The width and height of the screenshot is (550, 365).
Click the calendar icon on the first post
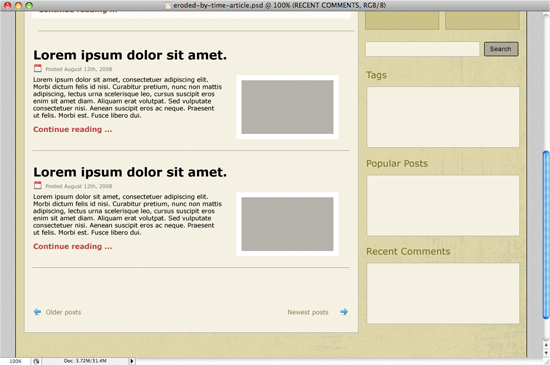(38, 68)
